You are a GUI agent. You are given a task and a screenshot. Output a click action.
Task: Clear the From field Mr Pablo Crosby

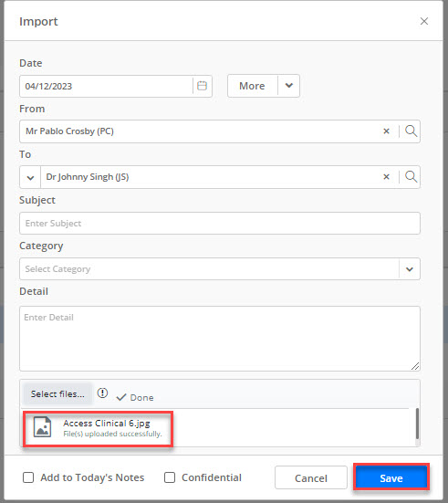[x=387, y=131]
